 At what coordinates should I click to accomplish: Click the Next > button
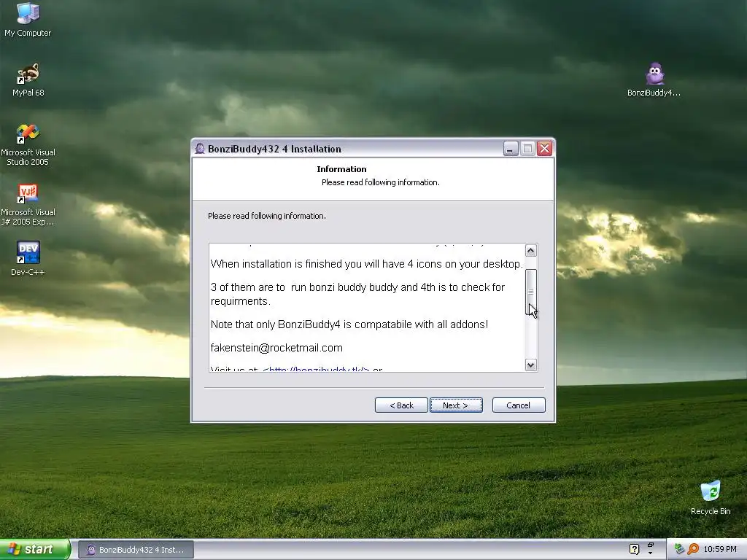[x=456, y=405]
